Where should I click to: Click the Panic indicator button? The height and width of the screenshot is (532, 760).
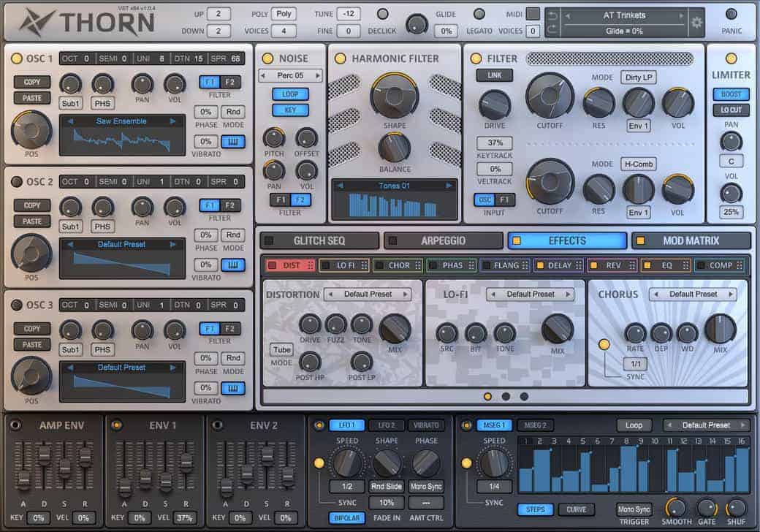pyautogui.click(x=731, y=14)
